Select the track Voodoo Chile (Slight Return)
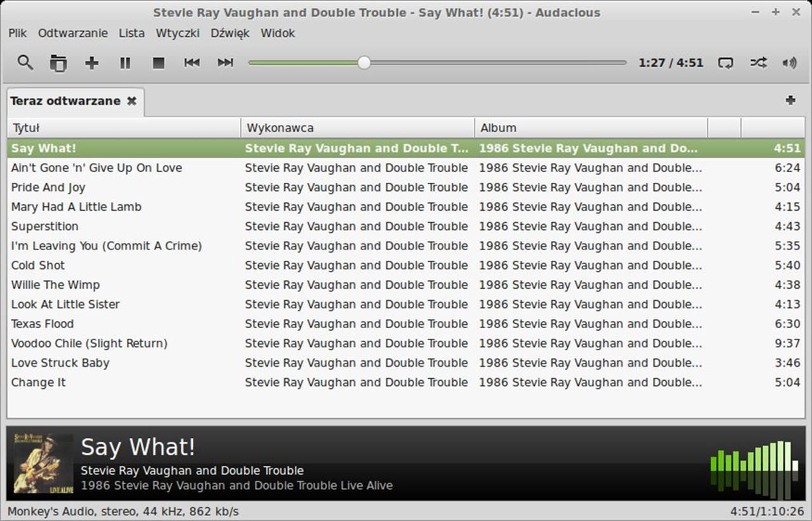 (406, 343)
